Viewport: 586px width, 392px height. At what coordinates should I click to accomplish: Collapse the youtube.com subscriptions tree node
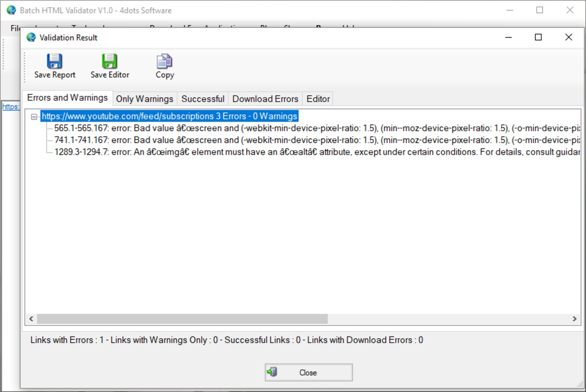click(34, 117)
